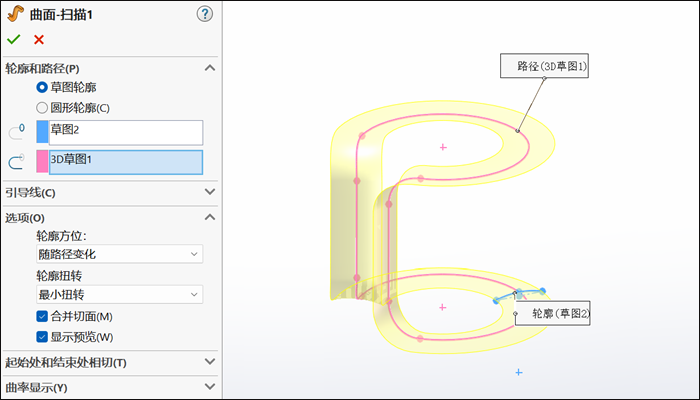Viewport: 700px width, 400px height.
Task: Click the blue swatch next to 草图2
Action: (42, 132)
